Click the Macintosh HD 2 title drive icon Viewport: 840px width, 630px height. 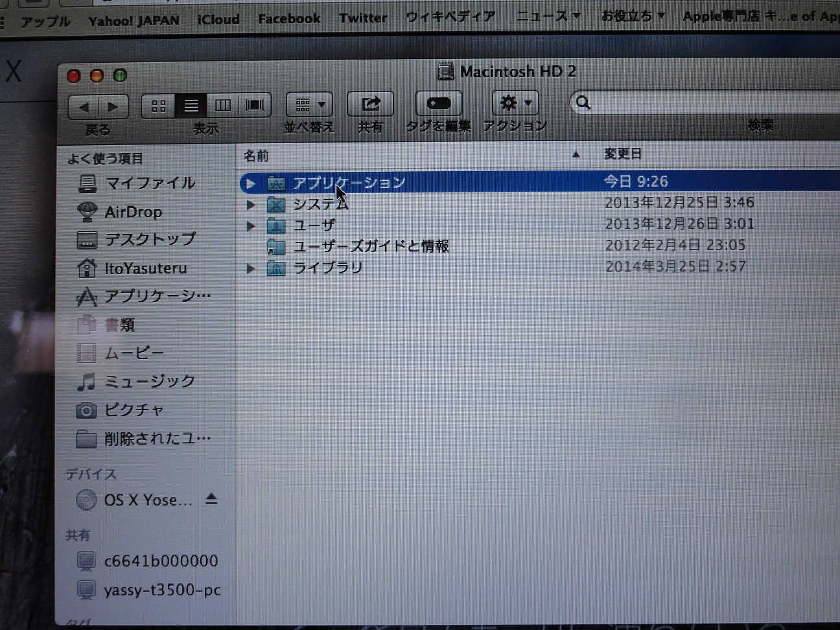pyautogui.click(x=445, y=71)
